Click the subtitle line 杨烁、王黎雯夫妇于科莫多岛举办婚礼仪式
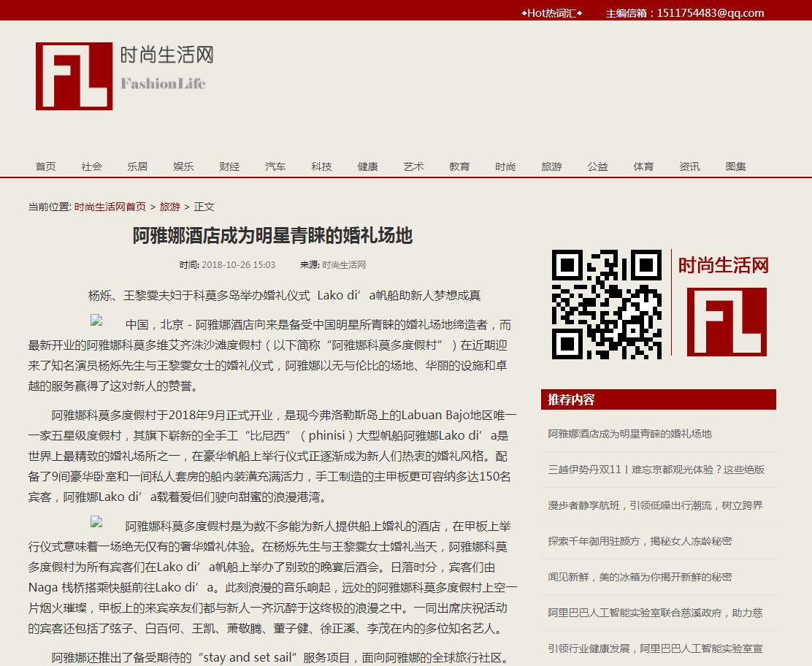 284,295
